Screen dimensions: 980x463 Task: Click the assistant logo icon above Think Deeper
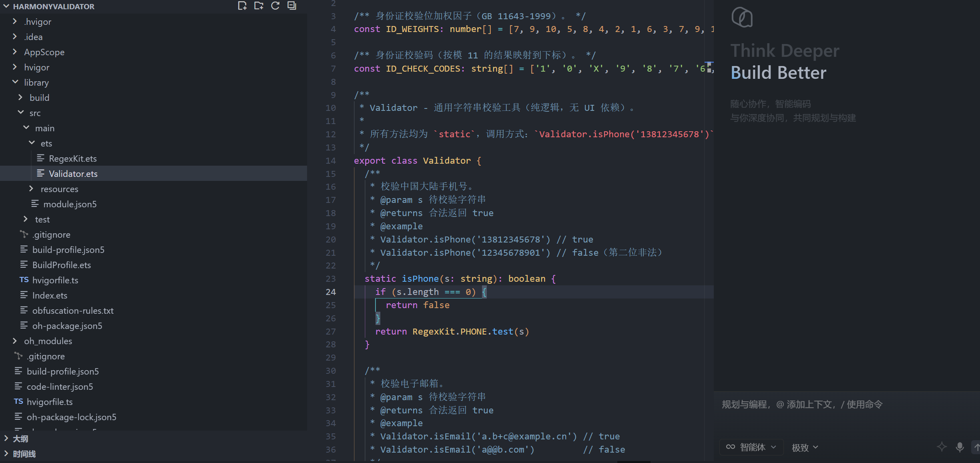(742, 17)
